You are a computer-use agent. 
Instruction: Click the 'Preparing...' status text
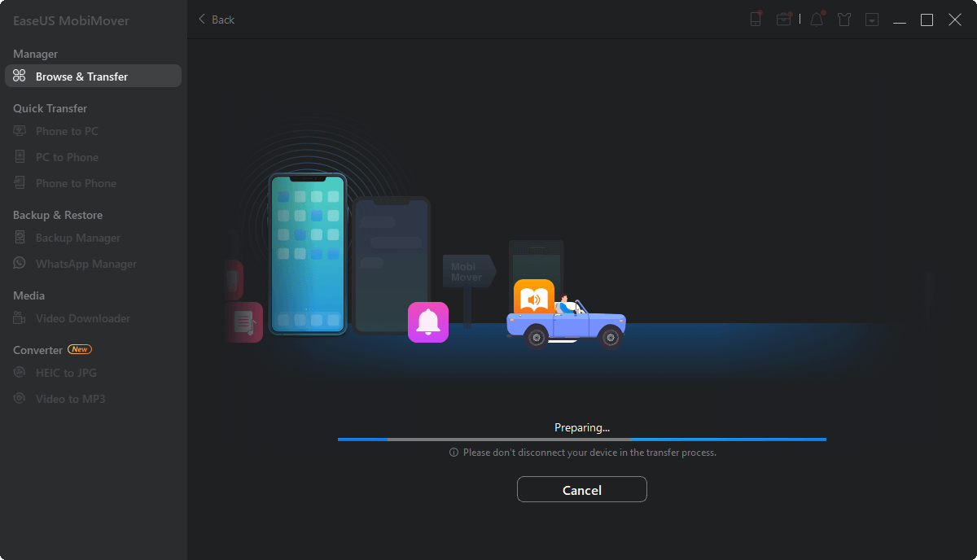pos(582,427)
